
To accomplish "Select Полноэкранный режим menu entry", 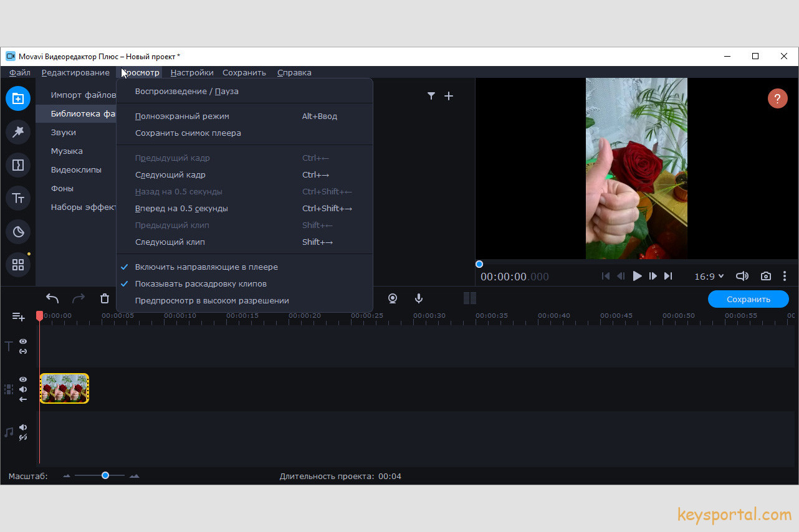I will point(182,116).
